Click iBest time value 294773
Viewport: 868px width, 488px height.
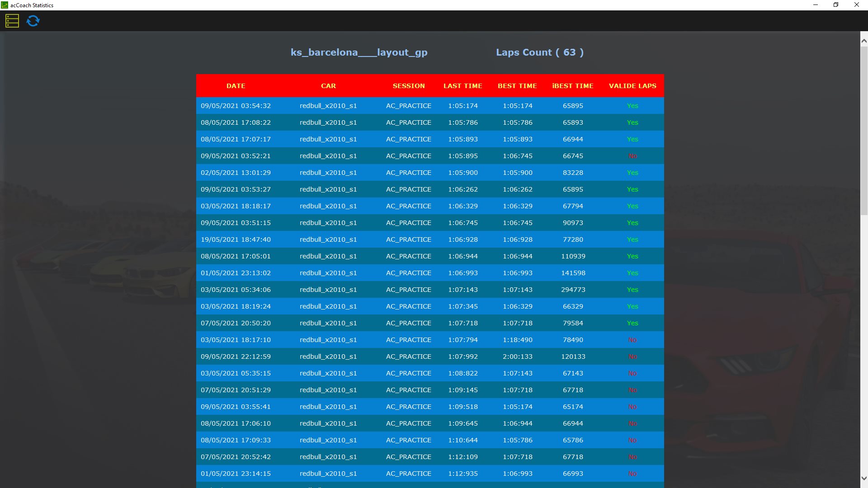(x=573, y=290)
